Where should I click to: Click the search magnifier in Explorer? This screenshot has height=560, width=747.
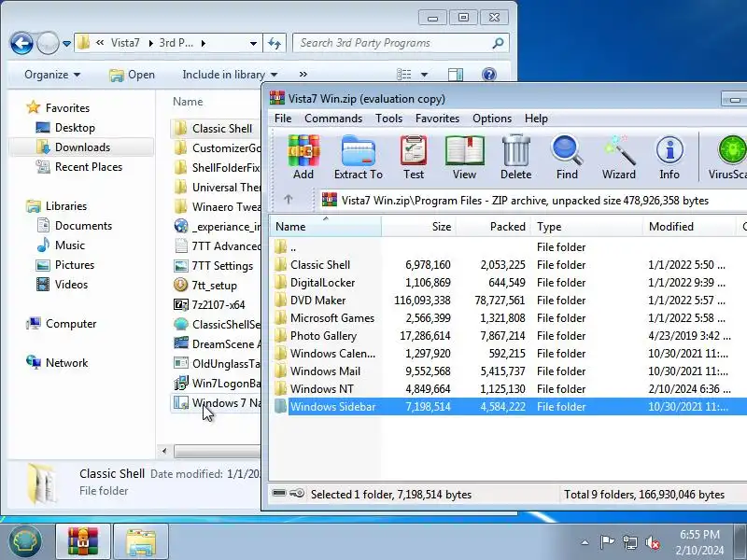click(x=498, y=43)
